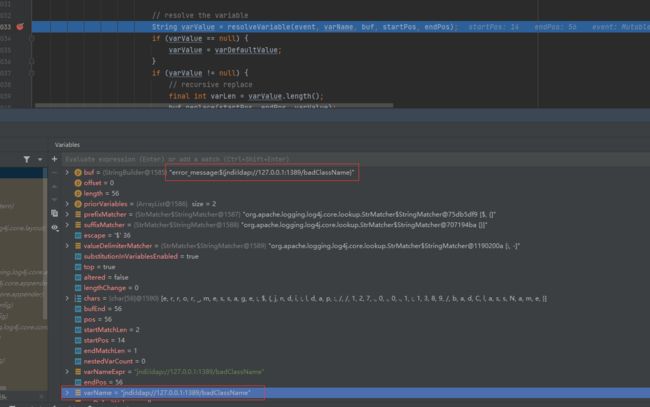
Task: Click the top variable icon
Action: (x=78, y=267)
